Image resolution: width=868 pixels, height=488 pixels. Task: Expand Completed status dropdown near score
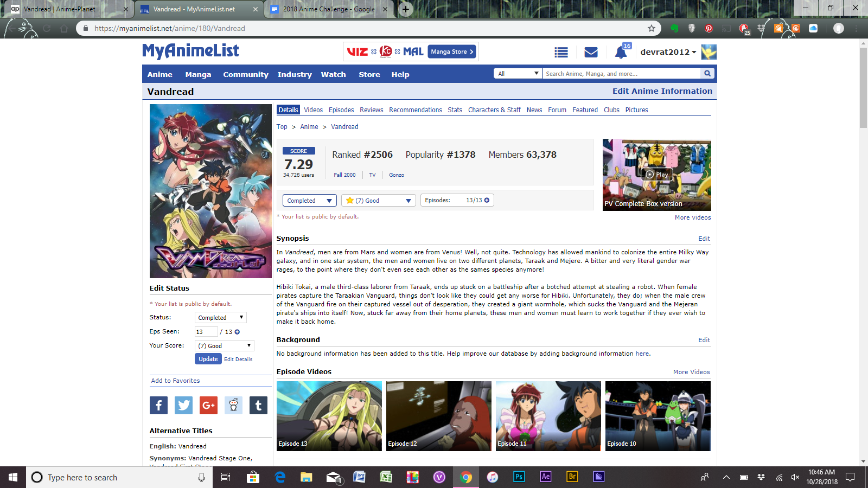(x=310, y=201)
